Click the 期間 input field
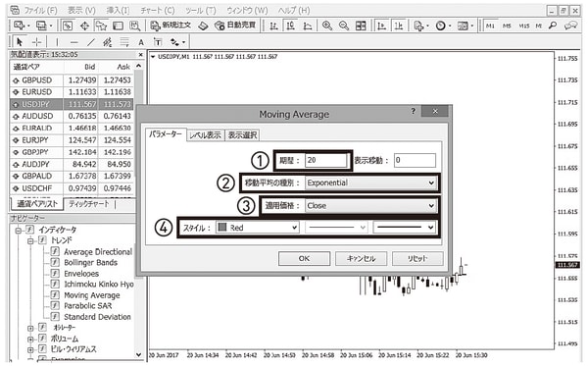 coord(326,160)
